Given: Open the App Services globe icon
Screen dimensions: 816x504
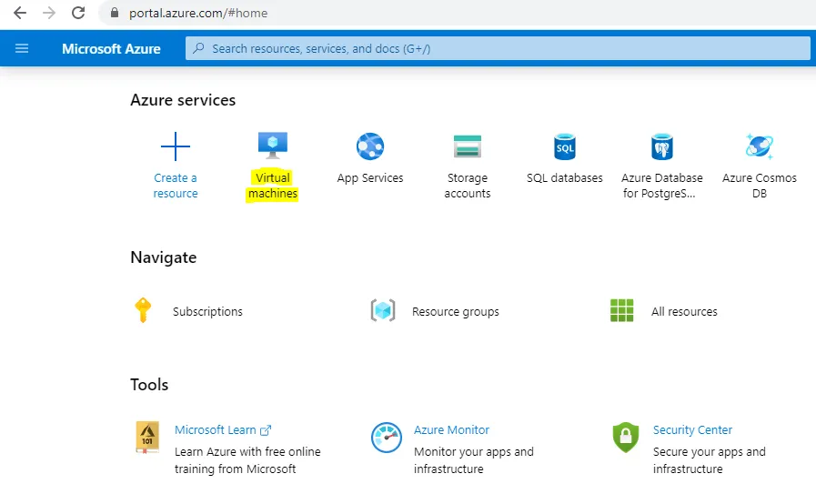Looking at the screenshot, I should tap(370, 146).
